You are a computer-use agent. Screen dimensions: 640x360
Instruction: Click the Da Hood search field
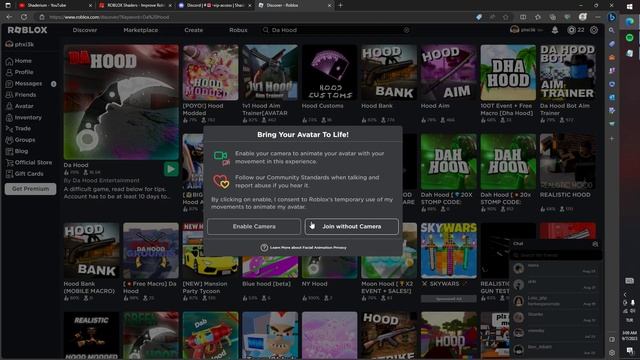point(336,30)
